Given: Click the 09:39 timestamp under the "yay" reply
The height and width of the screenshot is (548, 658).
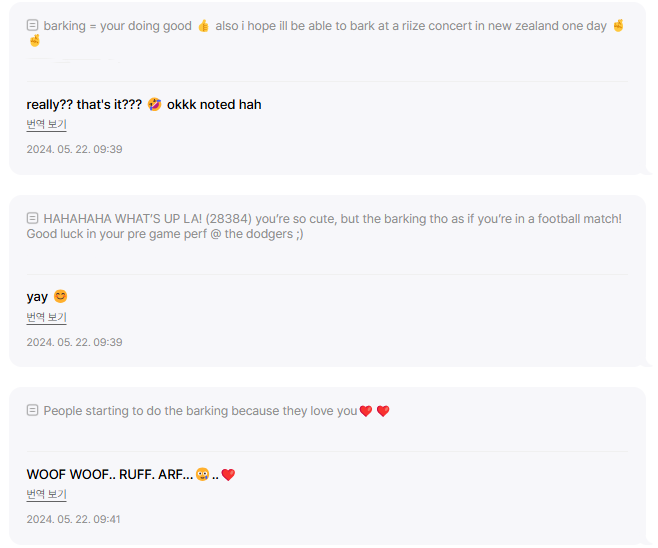Looking at the screenshot, I should pos(74,342).
